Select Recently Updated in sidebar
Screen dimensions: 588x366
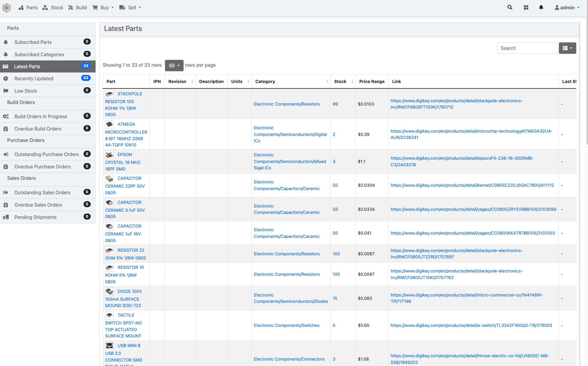[34, 78]
